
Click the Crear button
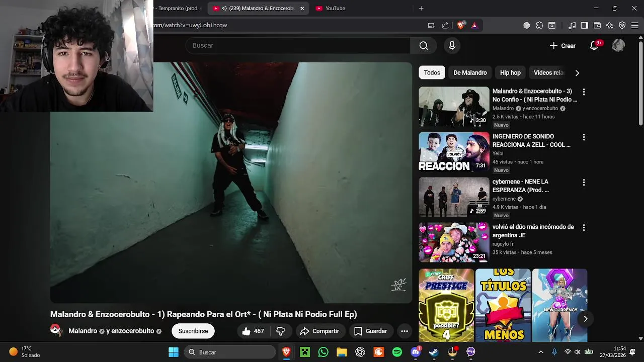(562, 46)
